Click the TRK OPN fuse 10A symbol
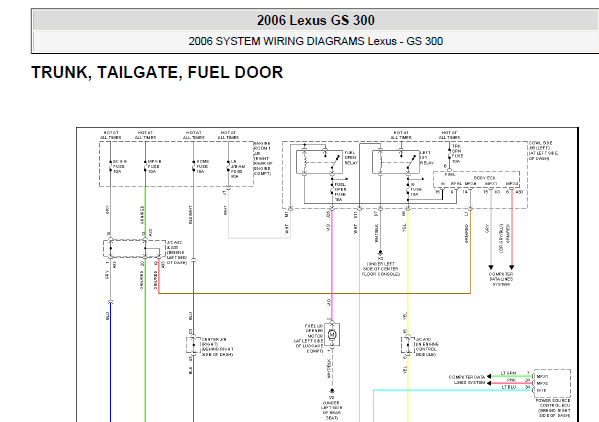599x422 pixels. [x=450, y=154]
